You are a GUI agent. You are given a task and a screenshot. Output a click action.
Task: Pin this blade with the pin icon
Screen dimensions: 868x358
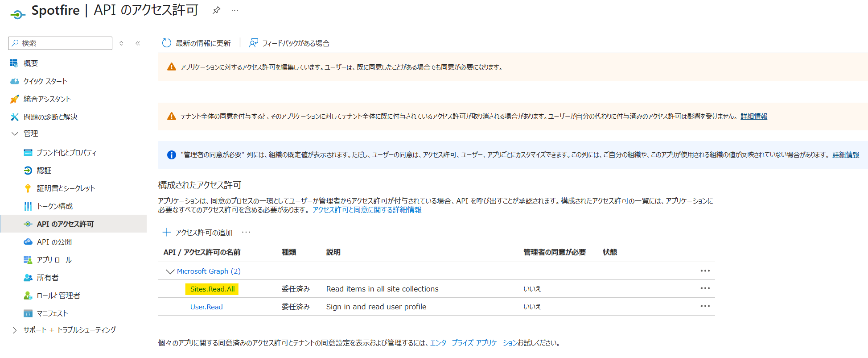tap(216, 10)
